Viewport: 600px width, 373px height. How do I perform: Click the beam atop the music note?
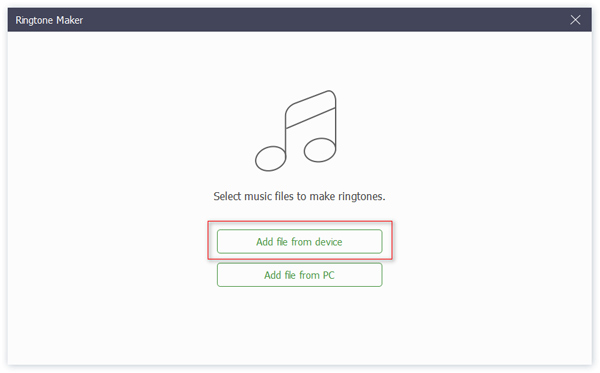point(311,109)
